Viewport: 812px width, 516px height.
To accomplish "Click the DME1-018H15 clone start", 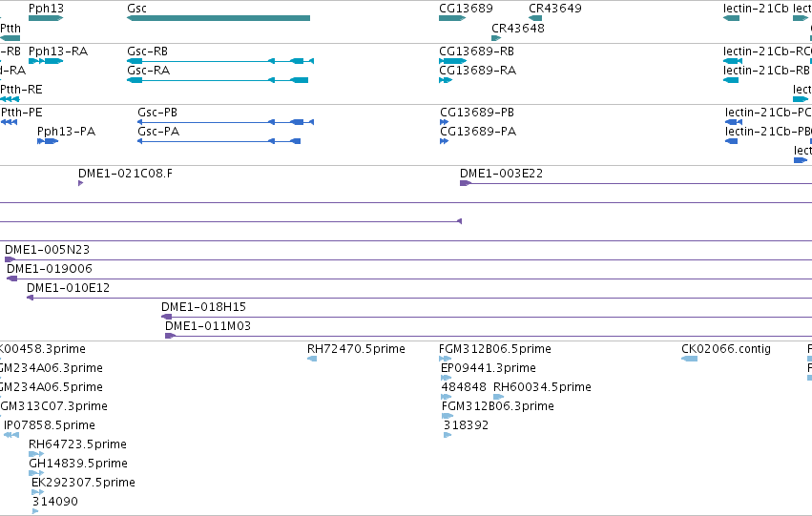I will [166, 317].
